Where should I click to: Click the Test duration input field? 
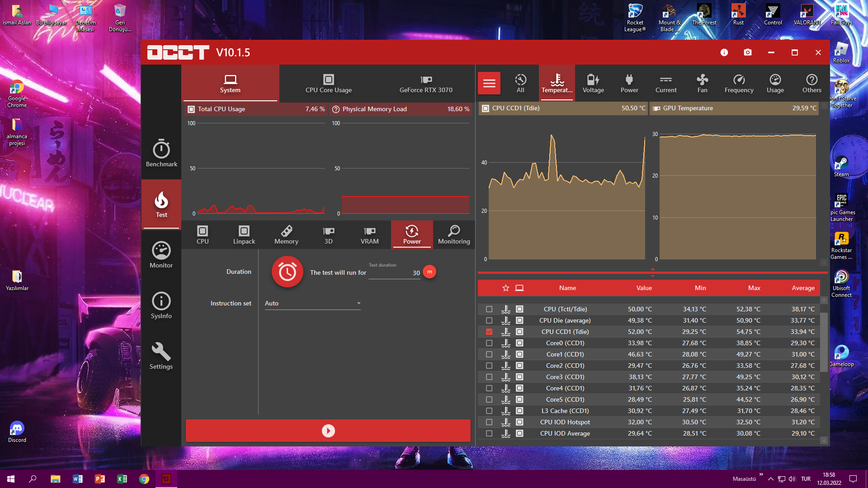click(x=394, y=273)
